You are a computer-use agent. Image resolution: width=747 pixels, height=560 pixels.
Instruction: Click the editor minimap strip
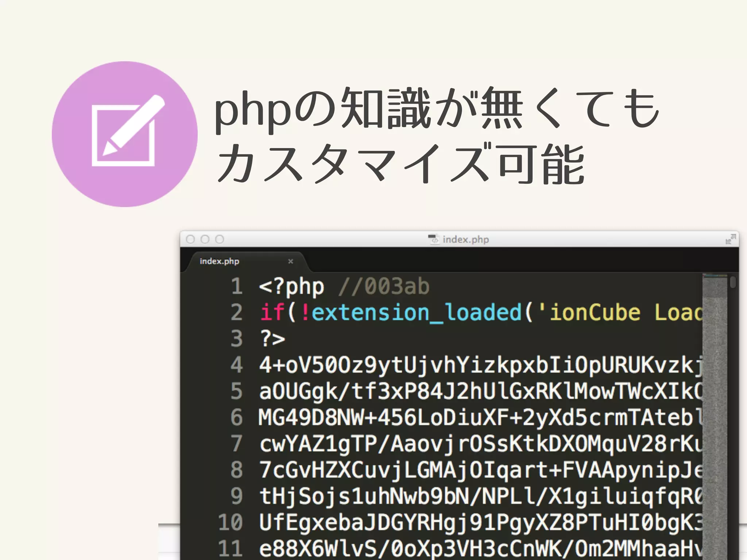click(x=715, y=417)
